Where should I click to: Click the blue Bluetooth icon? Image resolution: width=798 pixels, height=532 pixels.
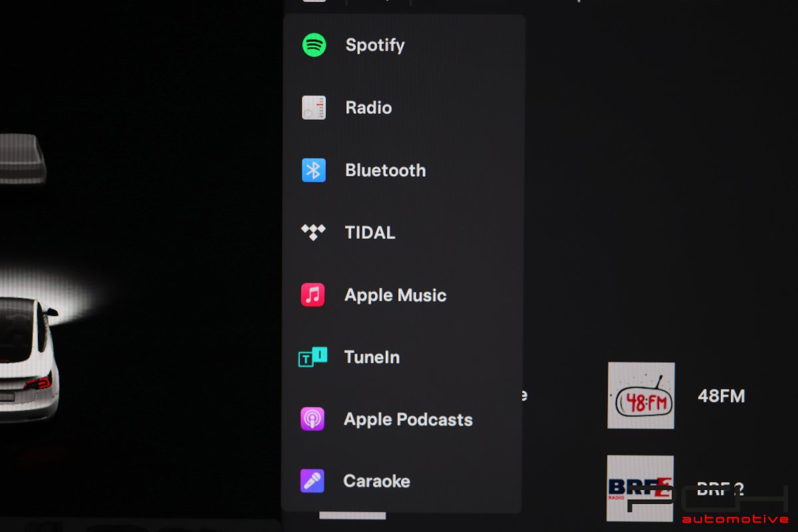[314, 170]
